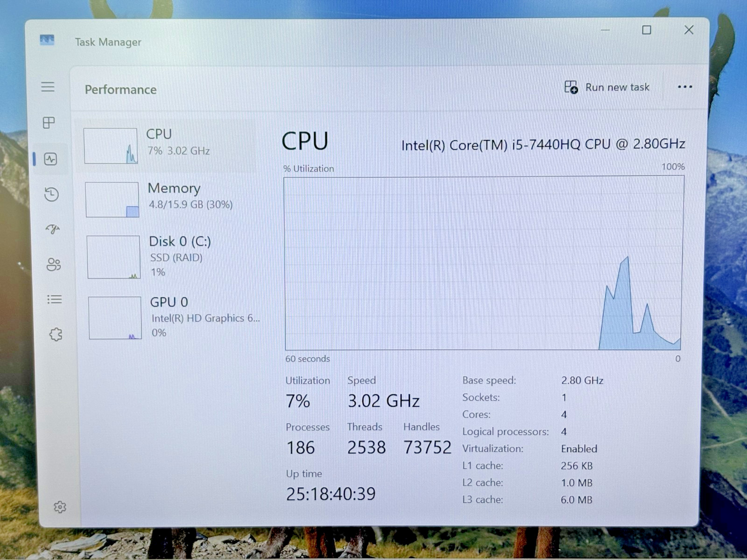Click the 100% graph scale label
The width and height of the screenshot is (747, 560).
point(673,167)
